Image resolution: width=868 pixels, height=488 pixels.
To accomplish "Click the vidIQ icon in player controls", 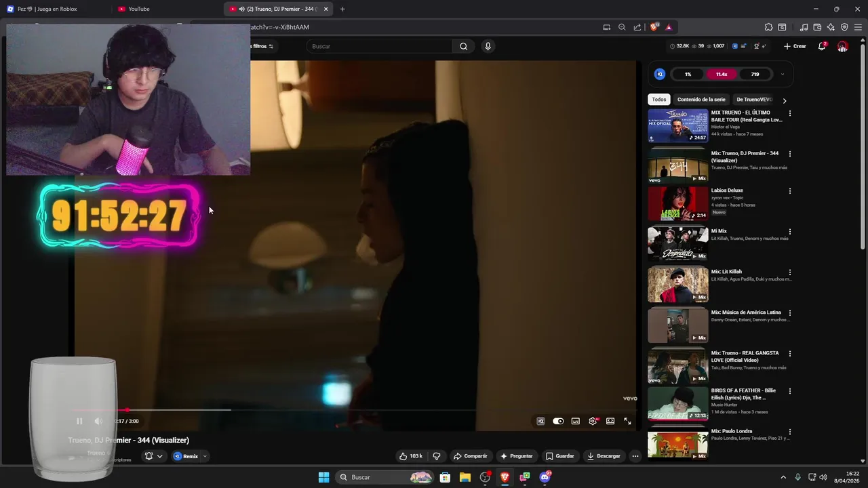I will [540, 421].
